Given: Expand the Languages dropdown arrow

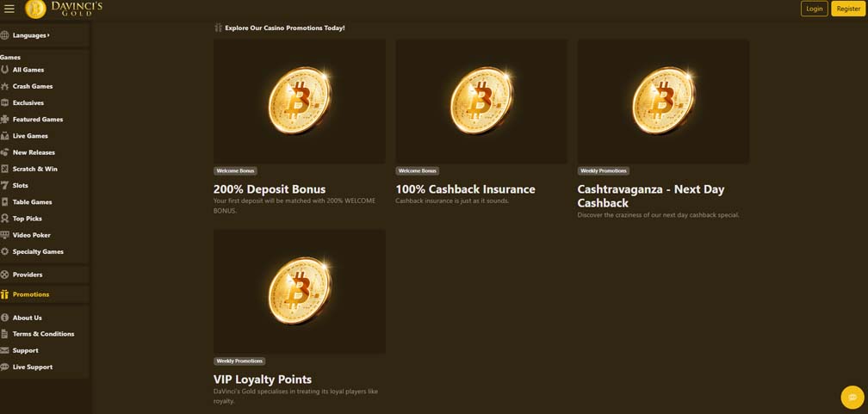Looking at the screenshot, I should (49, 35).
